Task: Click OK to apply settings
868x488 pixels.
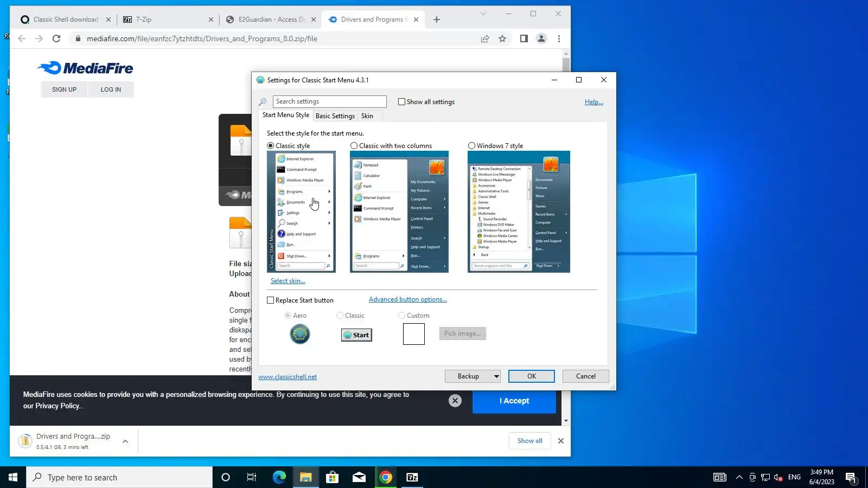Action: (x=532, y=376)
